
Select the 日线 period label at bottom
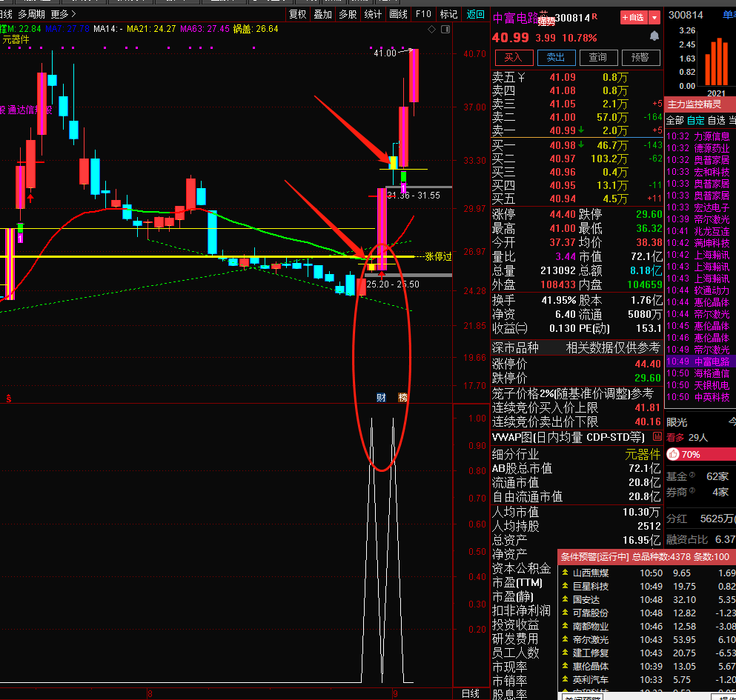click(x=471, y=694)
